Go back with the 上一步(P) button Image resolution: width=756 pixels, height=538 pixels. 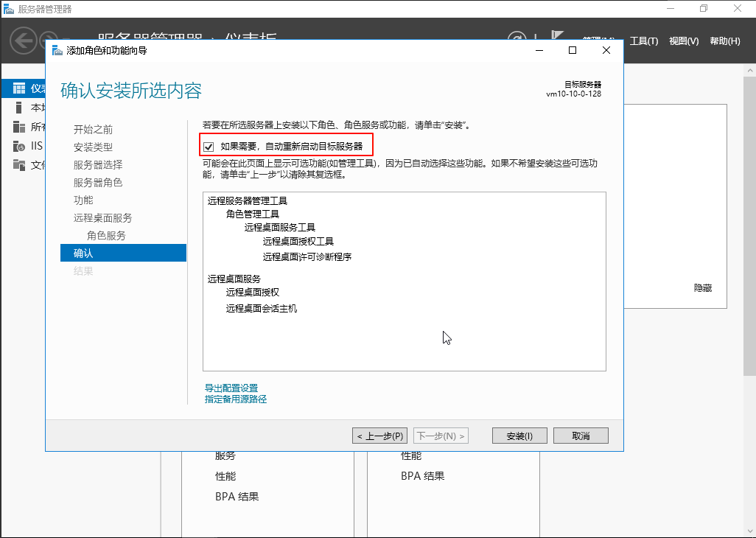[x=379, y=436]
